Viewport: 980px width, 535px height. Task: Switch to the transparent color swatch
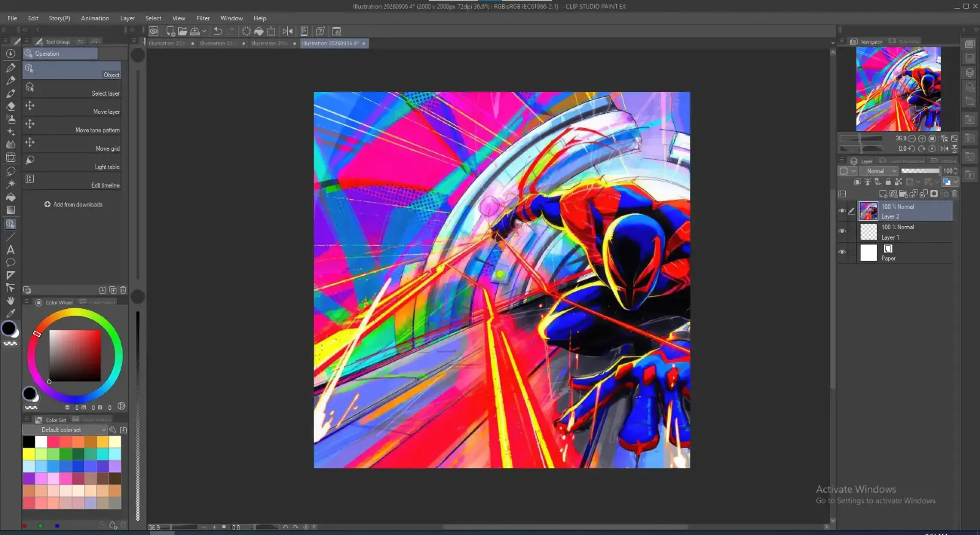coord(10,344)
